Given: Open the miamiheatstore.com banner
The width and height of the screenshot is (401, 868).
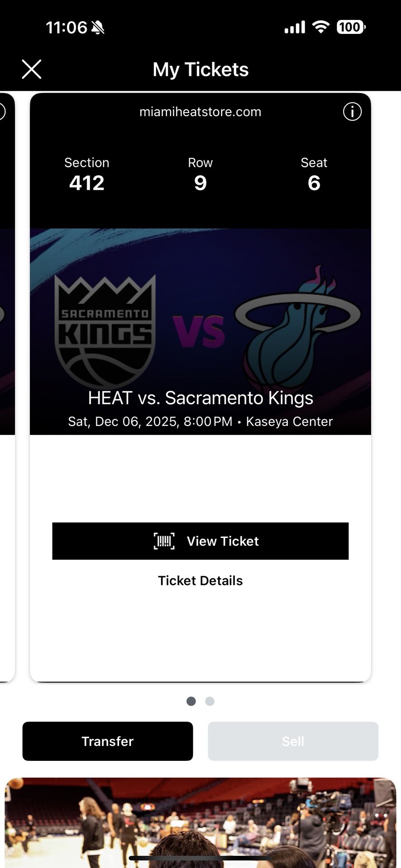Looking at the screenshot, I should coord(200,111).
